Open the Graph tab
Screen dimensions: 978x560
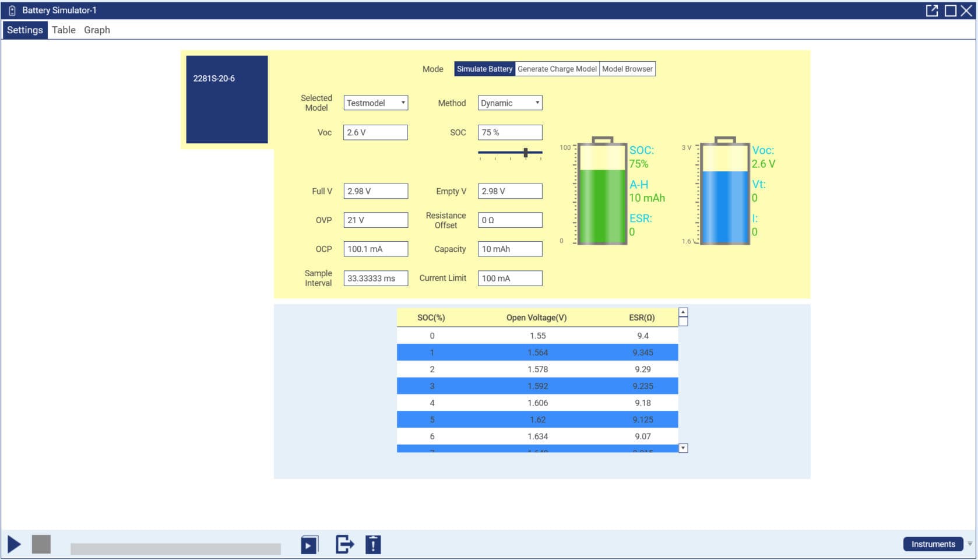coord(97,30)
